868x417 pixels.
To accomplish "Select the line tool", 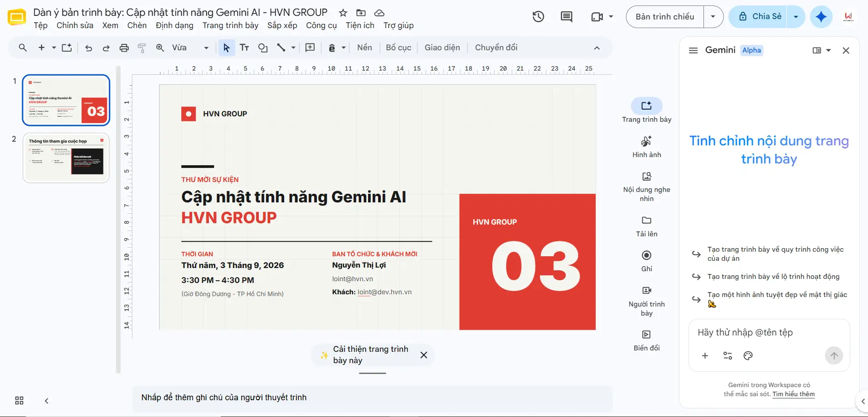I will click(x=281, y=48).
